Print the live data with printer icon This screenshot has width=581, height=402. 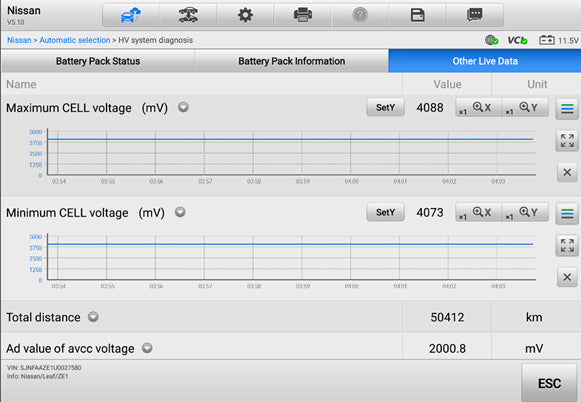[303, 15]
